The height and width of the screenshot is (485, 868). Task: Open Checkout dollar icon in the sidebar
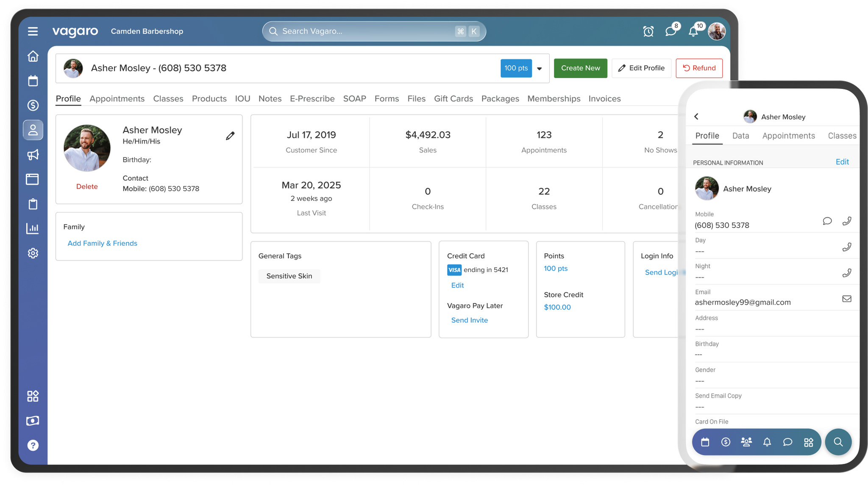click(x=33, y=105)
